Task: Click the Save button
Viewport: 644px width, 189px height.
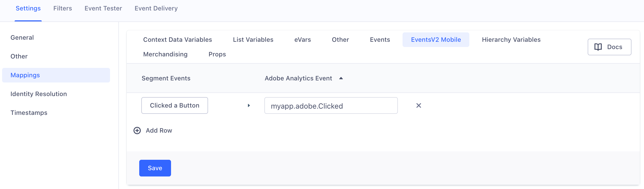Action: coord(155,168)
